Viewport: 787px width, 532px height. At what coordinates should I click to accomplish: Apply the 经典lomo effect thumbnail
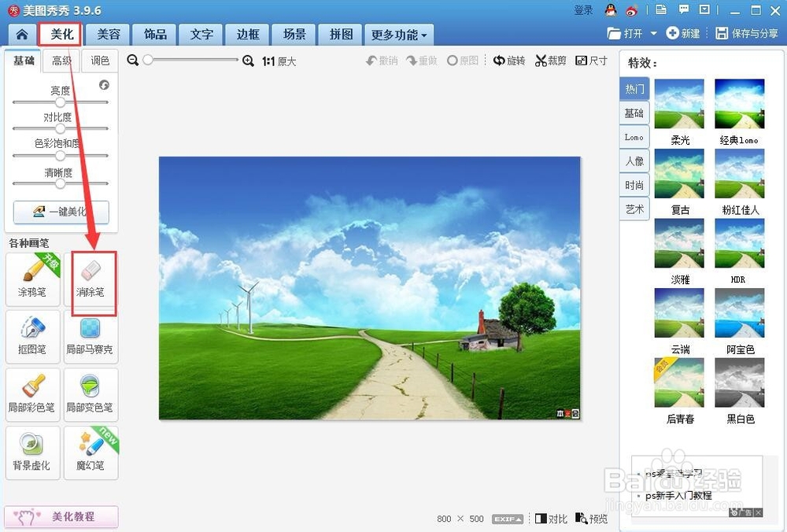[740, 104]
